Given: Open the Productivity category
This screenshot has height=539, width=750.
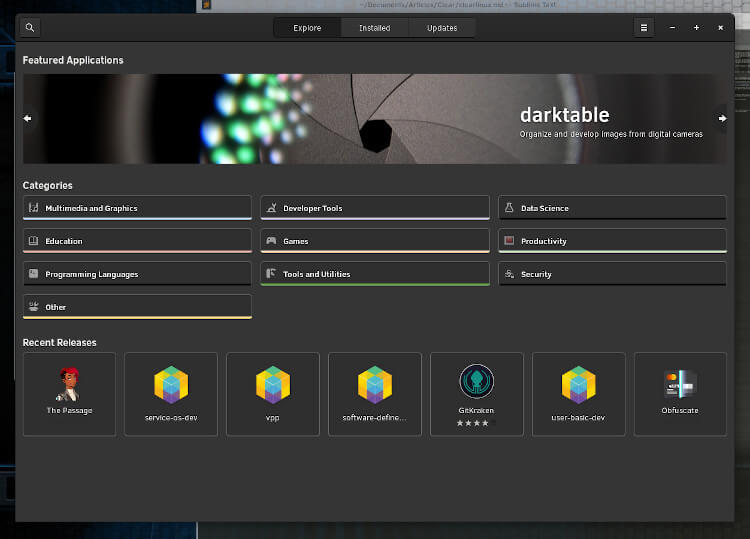Looking at the screenshot, I should 612,241.
